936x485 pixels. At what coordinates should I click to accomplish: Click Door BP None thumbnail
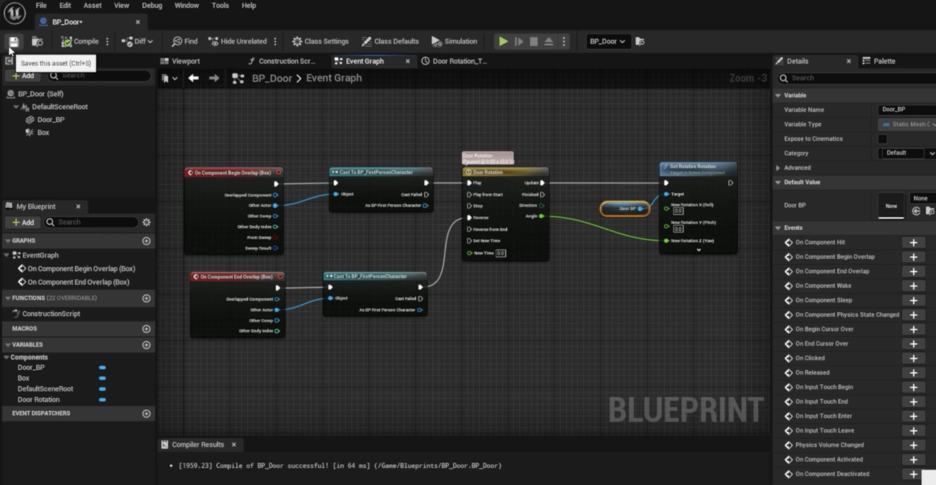[891, 205]
